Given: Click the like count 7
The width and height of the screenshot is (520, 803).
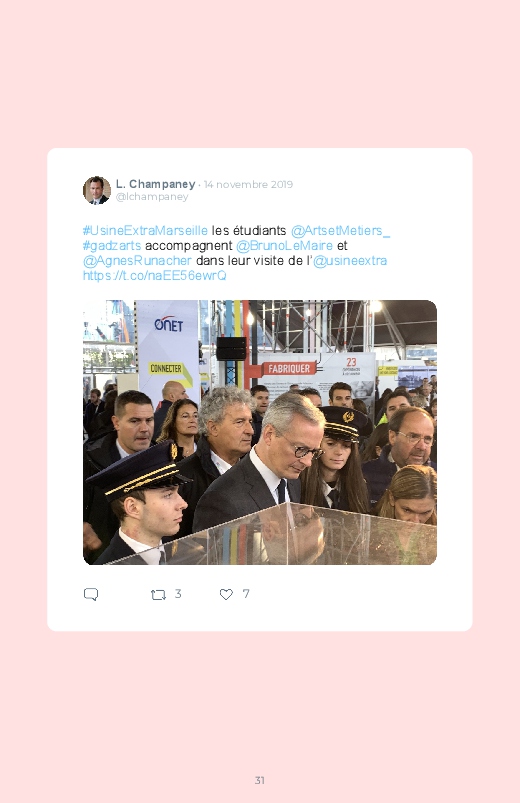Looking at the screenshot, I should pos(246,594).
